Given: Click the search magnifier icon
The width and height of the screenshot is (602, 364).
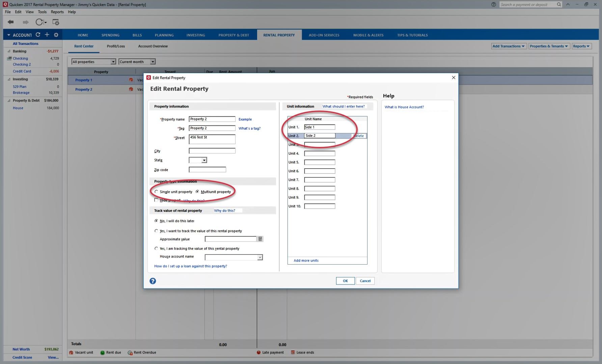Looking at the screenshot, I should (x=559, y=4).
